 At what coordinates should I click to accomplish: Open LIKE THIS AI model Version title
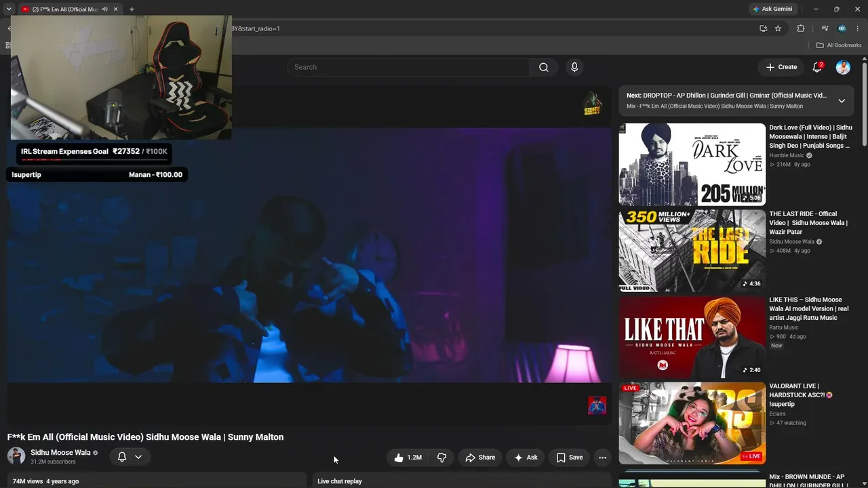coord(808,308)
